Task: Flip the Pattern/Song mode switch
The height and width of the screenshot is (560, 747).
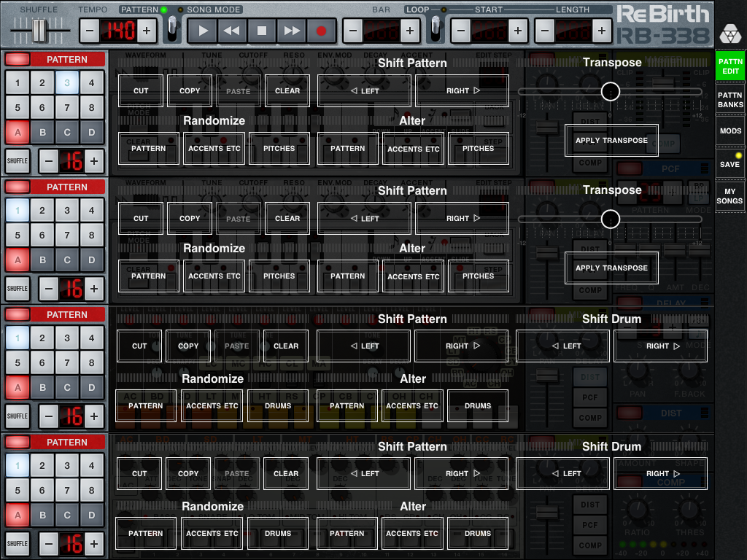Action: (x=172, y=29)
